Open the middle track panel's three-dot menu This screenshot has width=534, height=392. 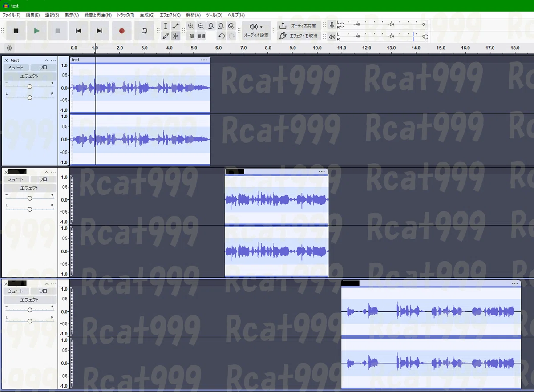[53, 172]
